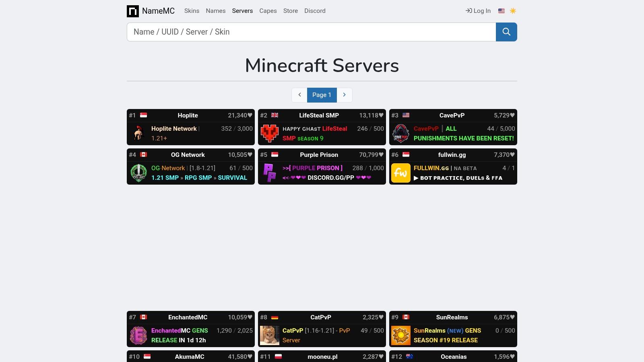Open the Oceanias server title

pos(454,357)
